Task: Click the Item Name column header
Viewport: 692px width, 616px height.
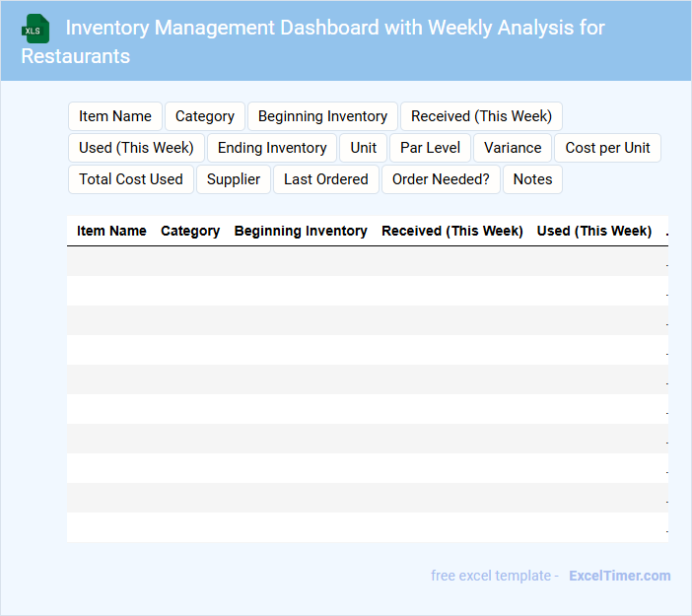Action: click(x=111, y=231)
